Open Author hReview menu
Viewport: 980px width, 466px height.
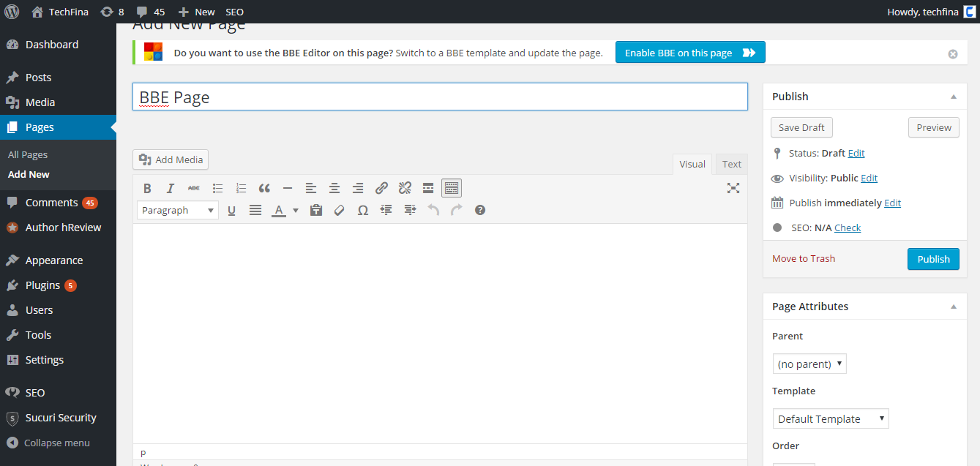[x=58, y=228]
